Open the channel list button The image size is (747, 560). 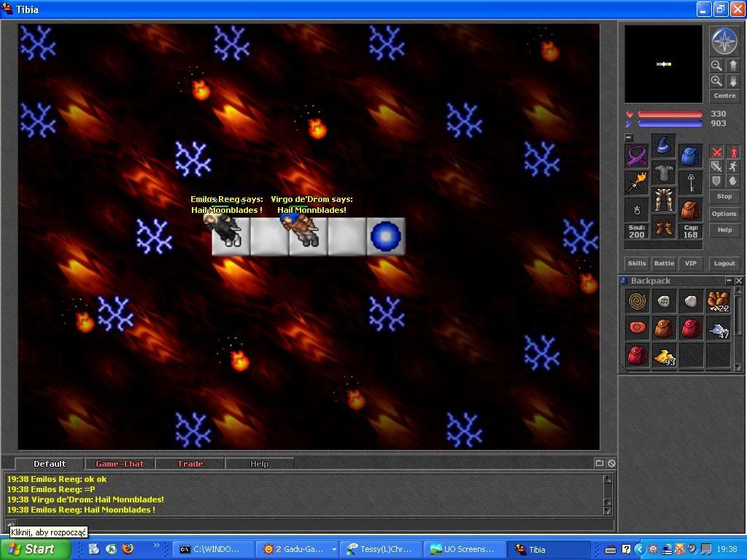600,463
